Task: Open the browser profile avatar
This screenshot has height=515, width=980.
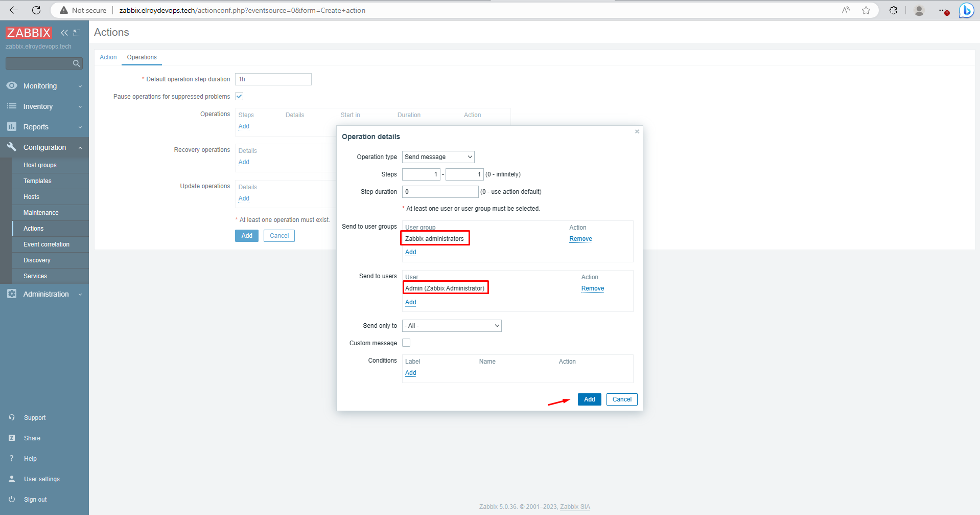Action: (x=919, y=10)
